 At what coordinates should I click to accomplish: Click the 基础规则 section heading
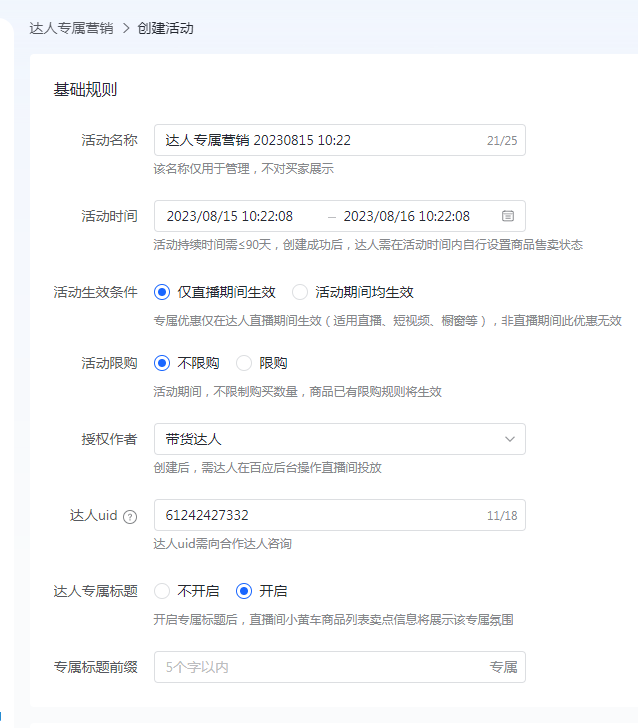[x=85, y=89]
